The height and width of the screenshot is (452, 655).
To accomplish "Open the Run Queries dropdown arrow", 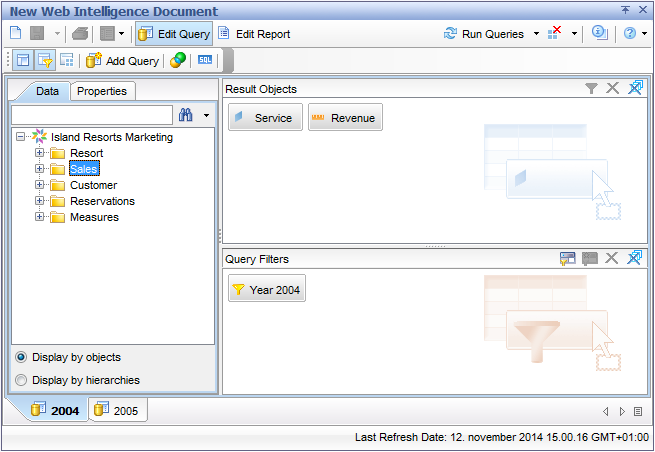I will point(536,34).
